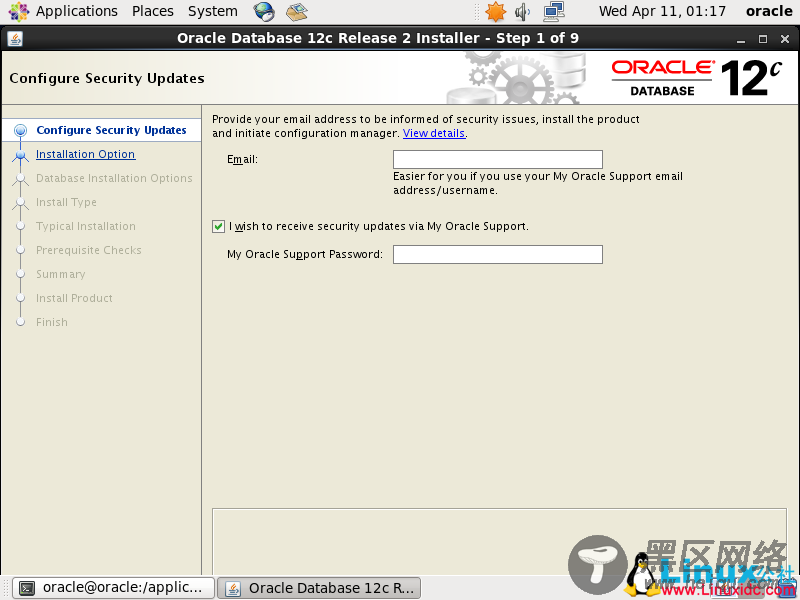Select Configure Security Updates step
The width and height of the screenshot is (800, 600).
(x=111, y=130)
